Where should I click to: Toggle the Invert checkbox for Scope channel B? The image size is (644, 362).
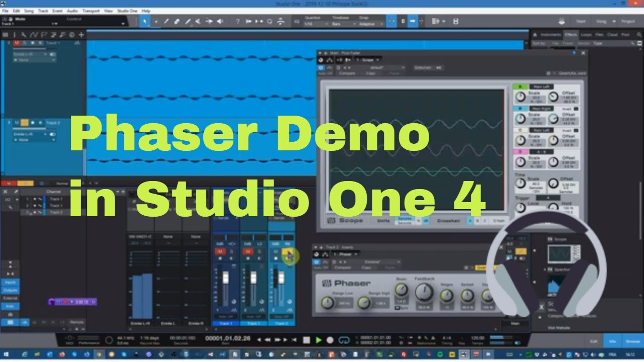(577, 108)
